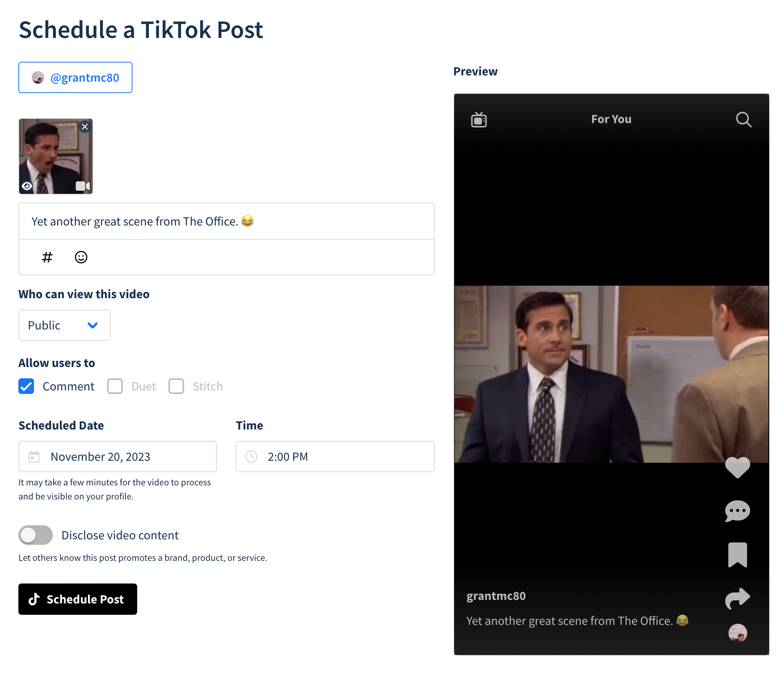This screenshot has width=784, height=673.
Task: Insert a hashtag with the # icon
Action: pyautogui.click(x=47, y=257)
